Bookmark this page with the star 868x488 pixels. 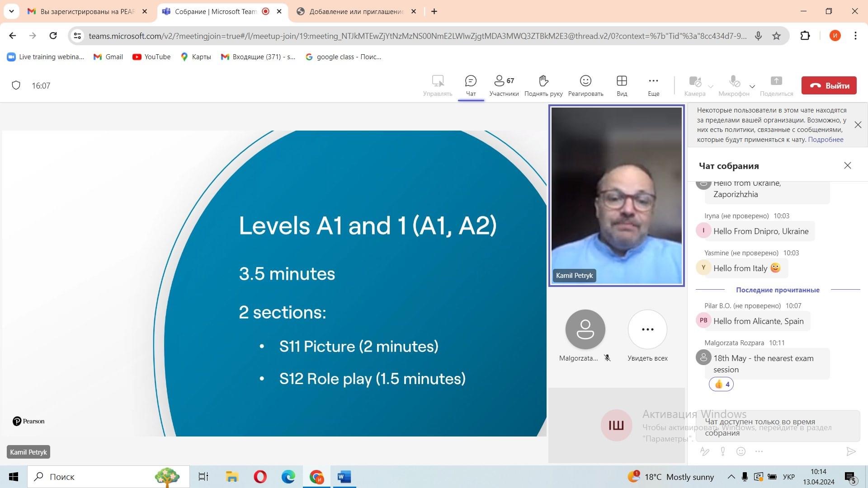(x=776, y=36)
